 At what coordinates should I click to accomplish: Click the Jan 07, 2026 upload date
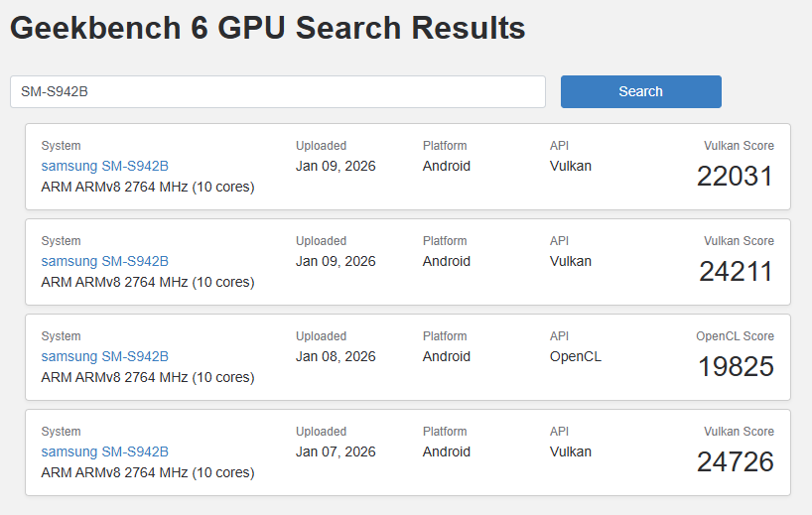336,451
